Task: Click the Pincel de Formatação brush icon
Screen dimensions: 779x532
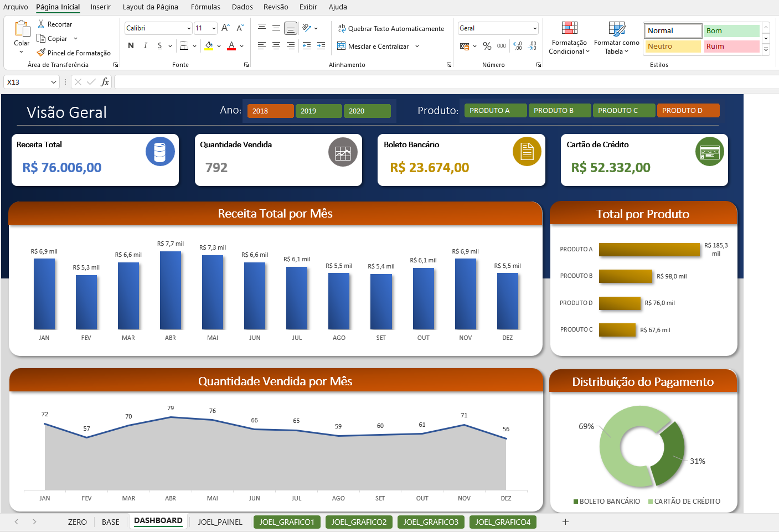Action: click(41, 53)
